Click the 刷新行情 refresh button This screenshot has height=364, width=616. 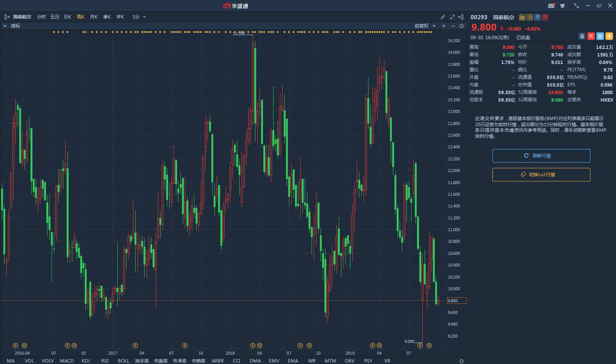pos(541,156)
